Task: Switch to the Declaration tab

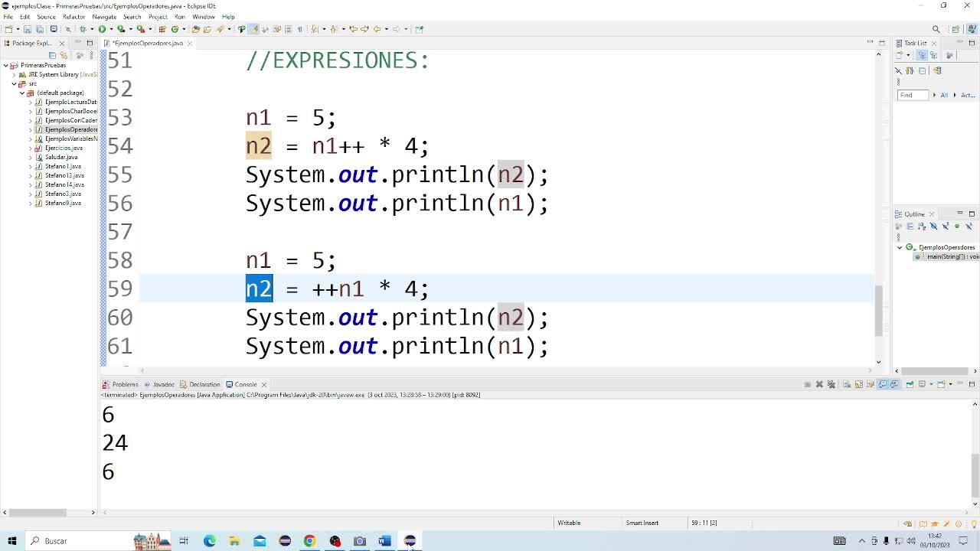Action: (201, 384)
